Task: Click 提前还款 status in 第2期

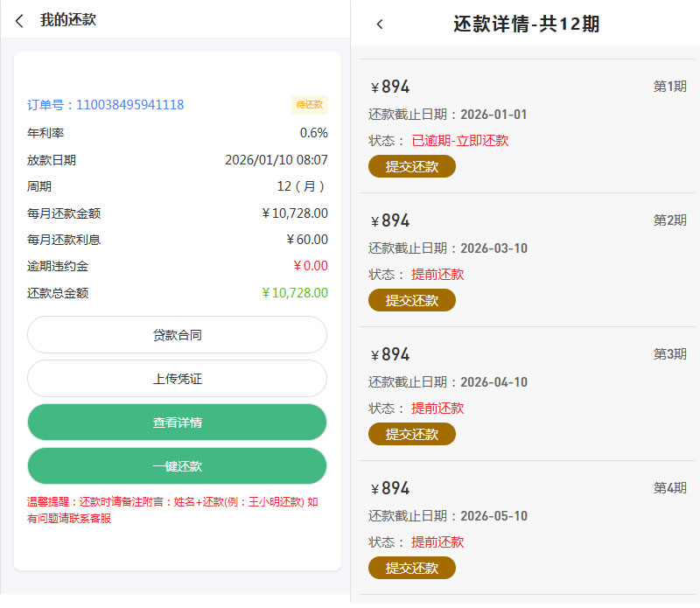Action: [x=437, y=275]
